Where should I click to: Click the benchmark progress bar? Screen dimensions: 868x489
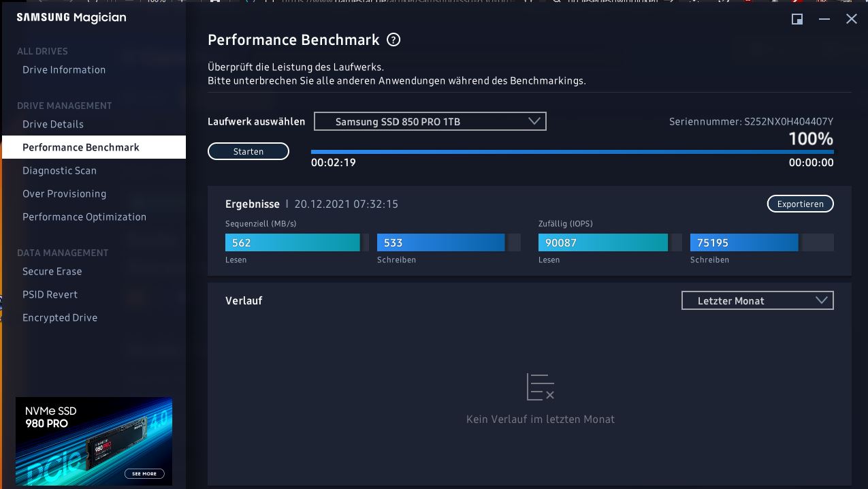click(573, 153)
